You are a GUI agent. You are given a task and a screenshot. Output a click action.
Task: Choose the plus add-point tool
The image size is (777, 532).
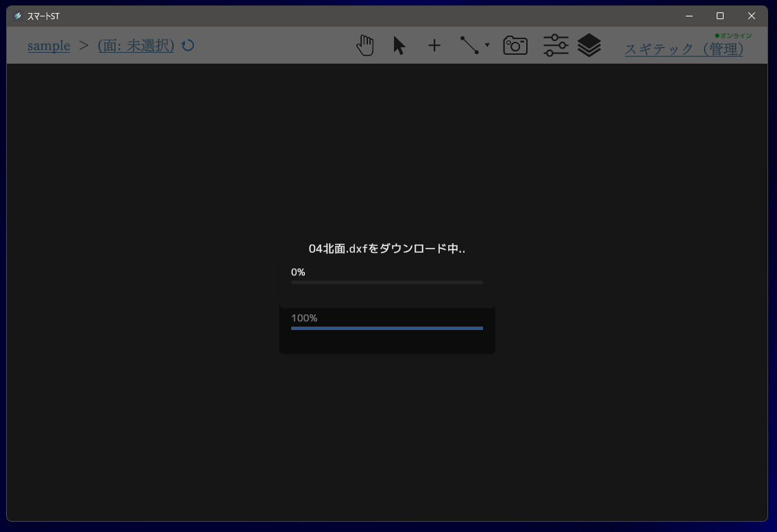434,46
